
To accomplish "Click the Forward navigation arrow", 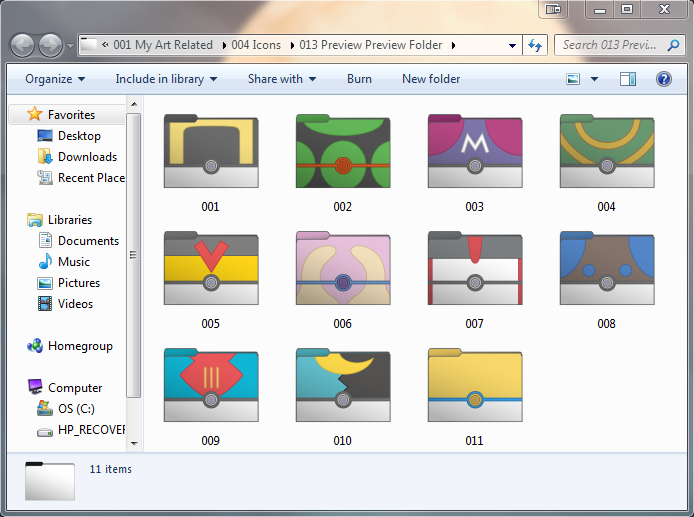I will 50,45.
